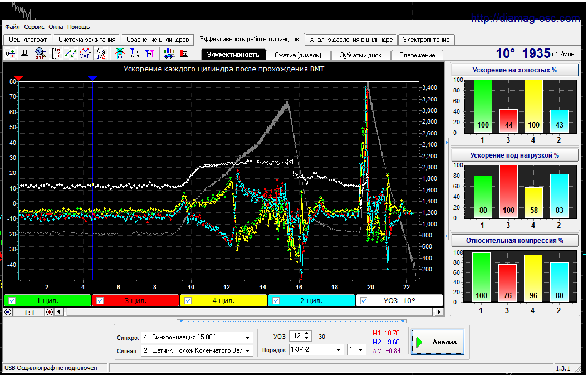Click the red bar with 10 icon
Viewport: 588px width, 375px height.
click(x=184, y=53)
